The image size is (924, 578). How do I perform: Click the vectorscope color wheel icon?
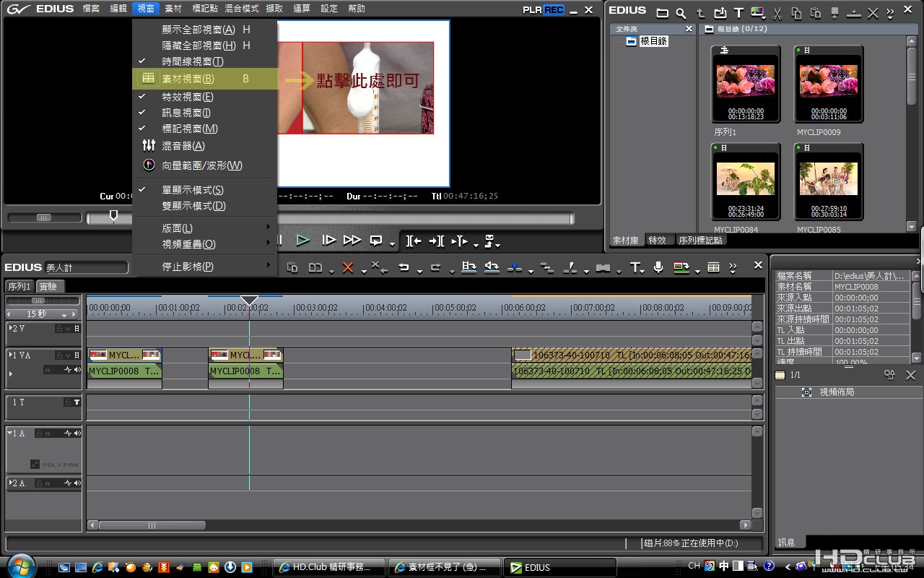pyautogui.click(x=149, y=165)
